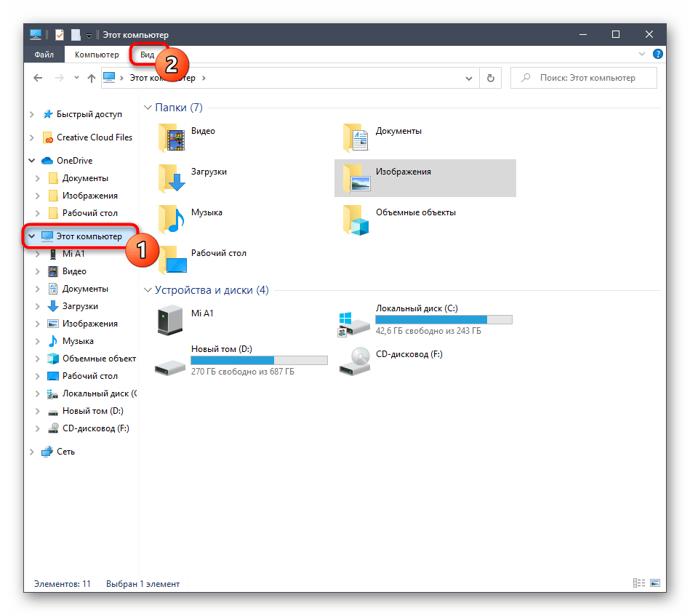Open Локальный диск (C:) drive
The image size is (690, 616).
click(x=355, y=322)
